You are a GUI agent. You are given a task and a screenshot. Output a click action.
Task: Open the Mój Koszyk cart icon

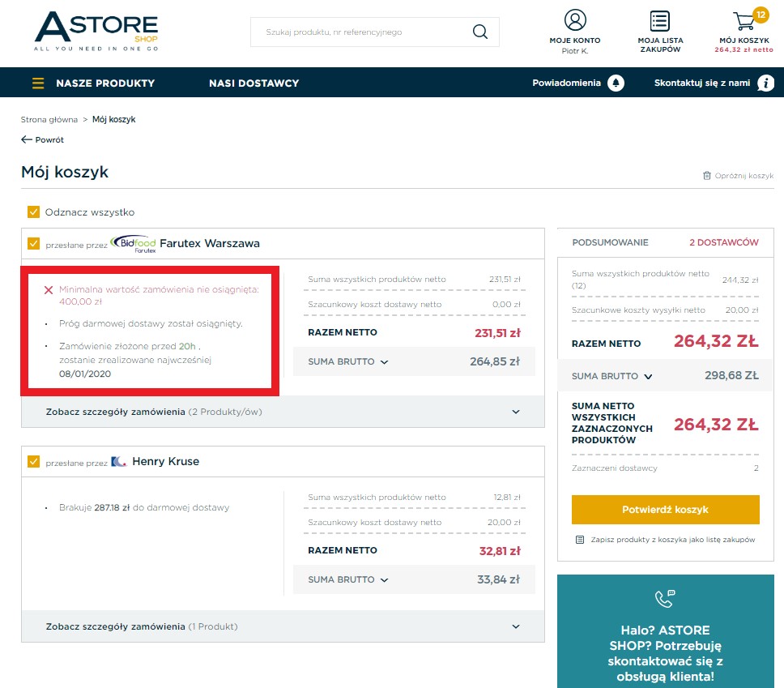pyautogui.click(x=744, y=20)
